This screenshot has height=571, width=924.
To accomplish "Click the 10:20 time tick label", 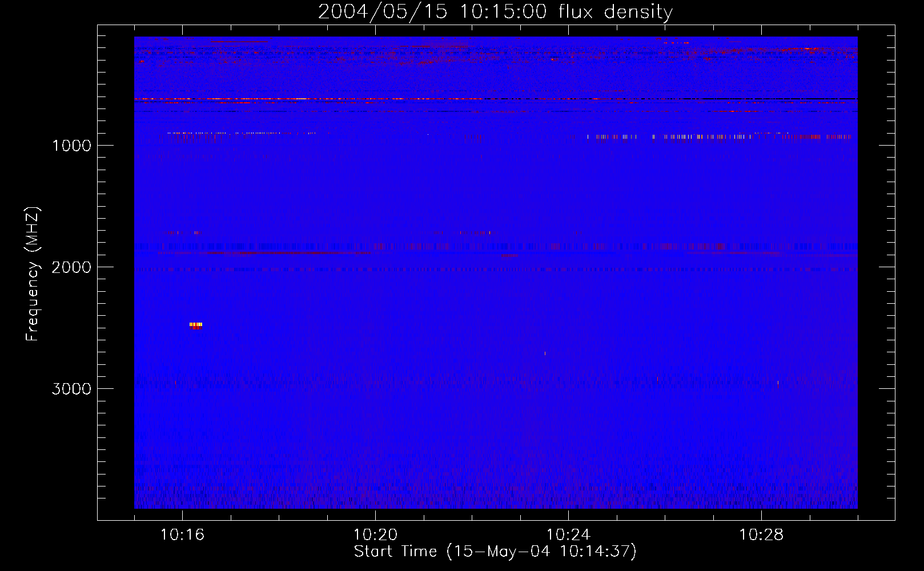I will coord(375,535).
